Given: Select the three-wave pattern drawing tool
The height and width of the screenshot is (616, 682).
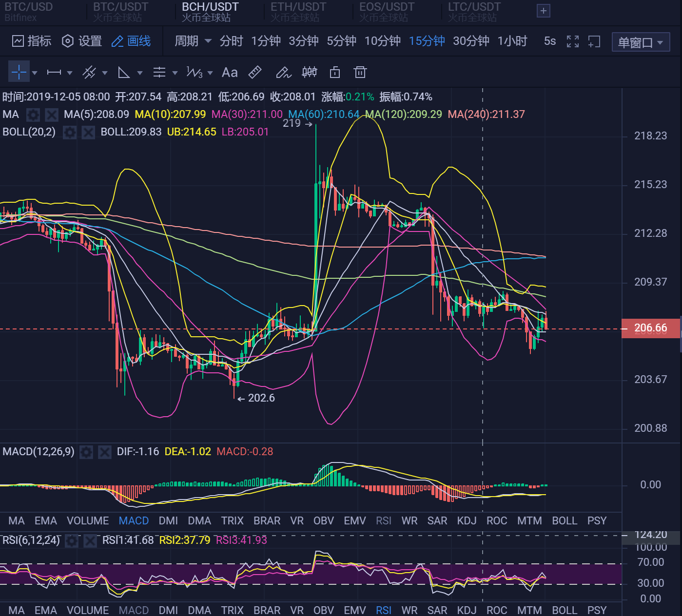Looking at the screenshot, I should 194,72.
